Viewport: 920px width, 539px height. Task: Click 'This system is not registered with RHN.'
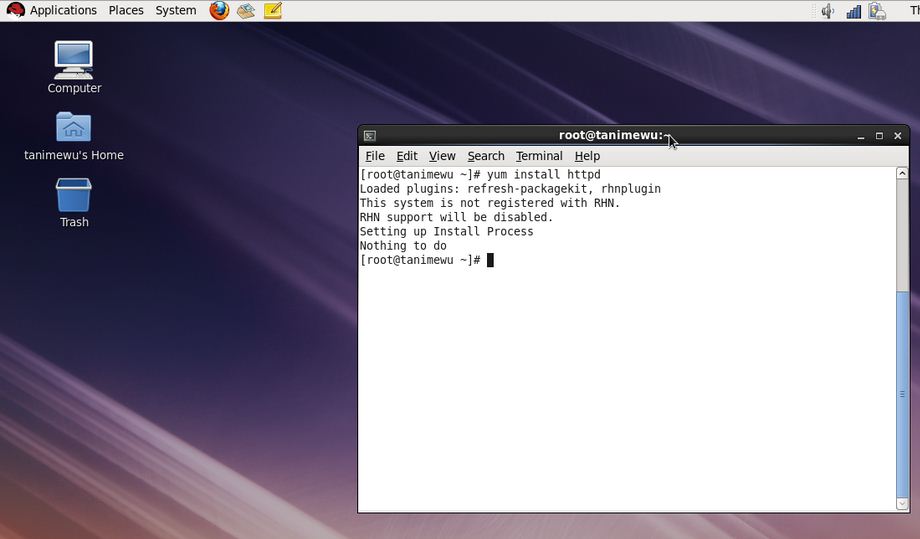(x=490, y=203)
